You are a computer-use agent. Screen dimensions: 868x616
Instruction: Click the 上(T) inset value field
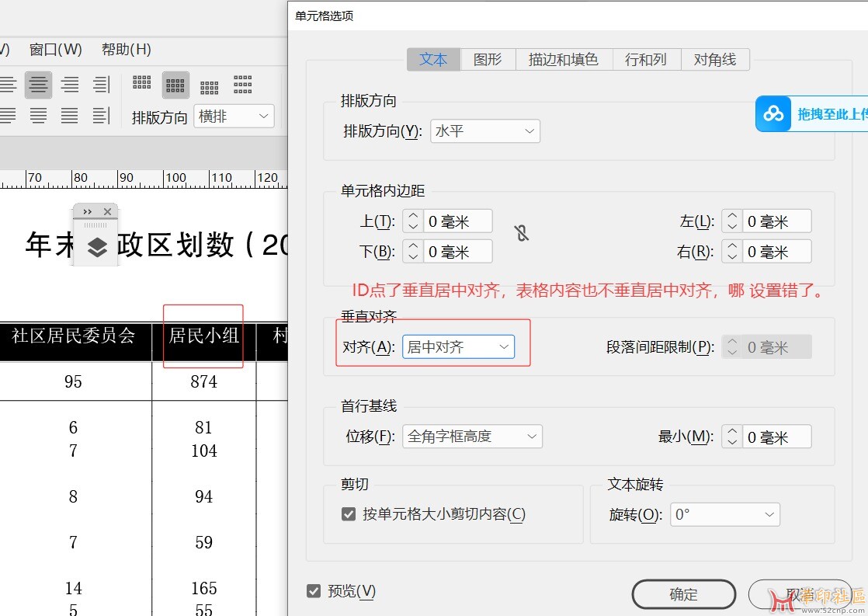[x=458, y=221]
